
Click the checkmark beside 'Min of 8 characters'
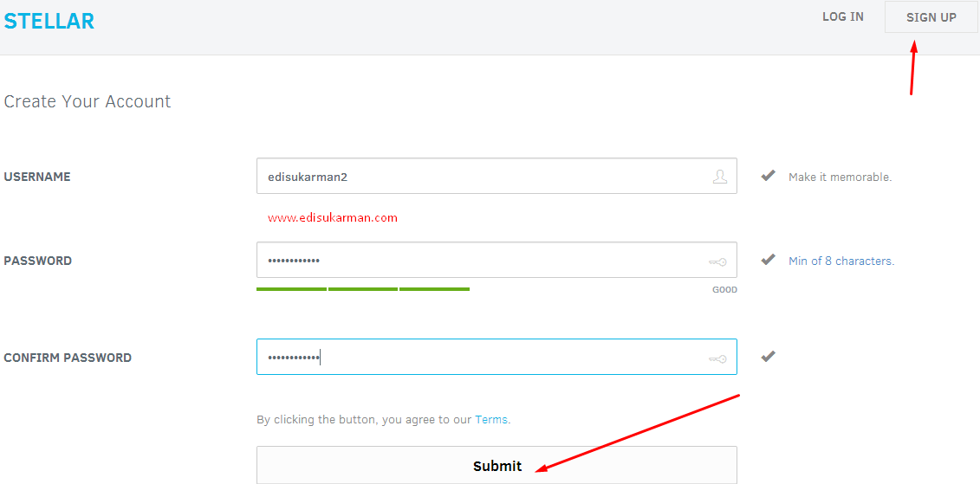pyautogui.click(x=768, y=260)
